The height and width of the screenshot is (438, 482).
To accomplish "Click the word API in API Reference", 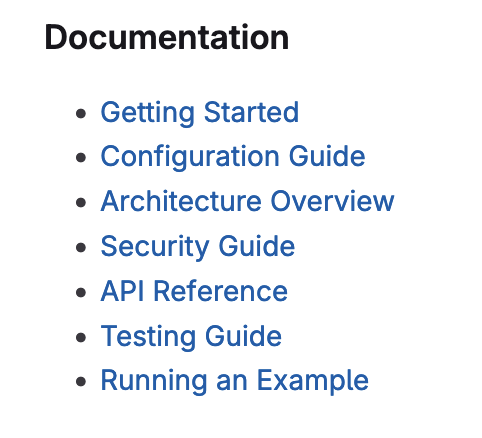I will click(x=122, y=291).
